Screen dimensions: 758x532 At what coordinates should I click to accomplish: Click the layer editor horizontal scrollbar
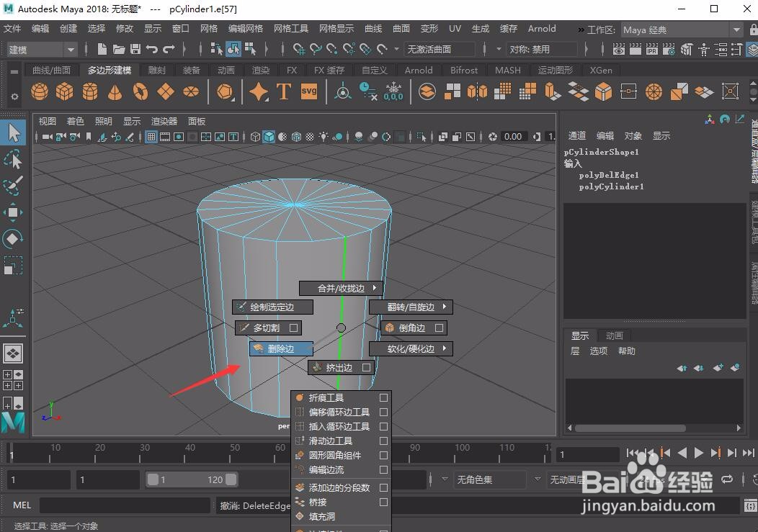click(x=630, y=428)
